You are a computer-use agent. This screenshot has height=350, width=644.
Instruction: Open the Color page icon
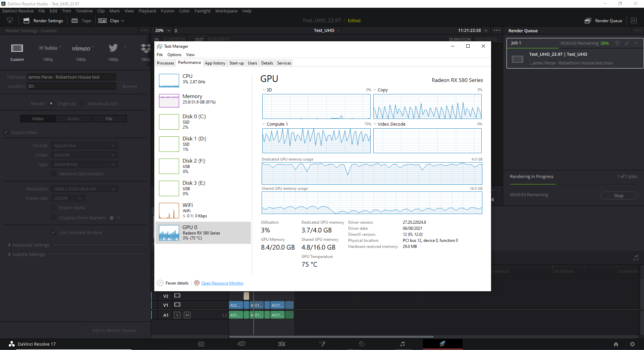coord(362,344)
